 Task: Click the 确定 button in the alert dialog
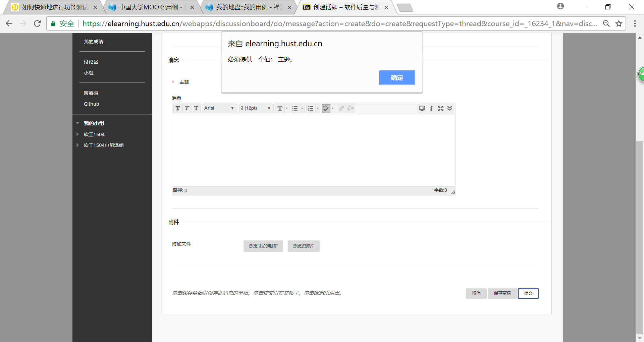(x=397, y=78)
